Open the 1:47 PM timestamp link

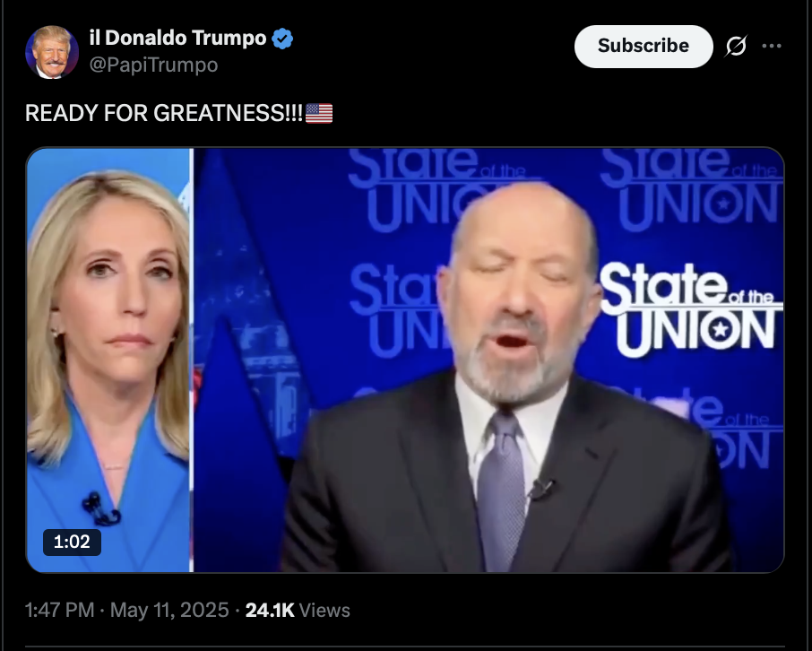(x=59, y=610)
